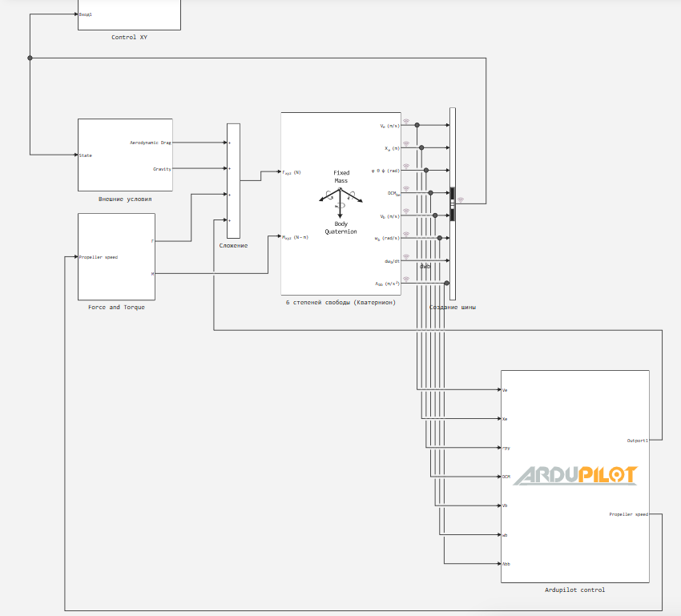This screenshot has width=681, height=616.
Task: Click the Control XY block label
Action: coord(130,38)
